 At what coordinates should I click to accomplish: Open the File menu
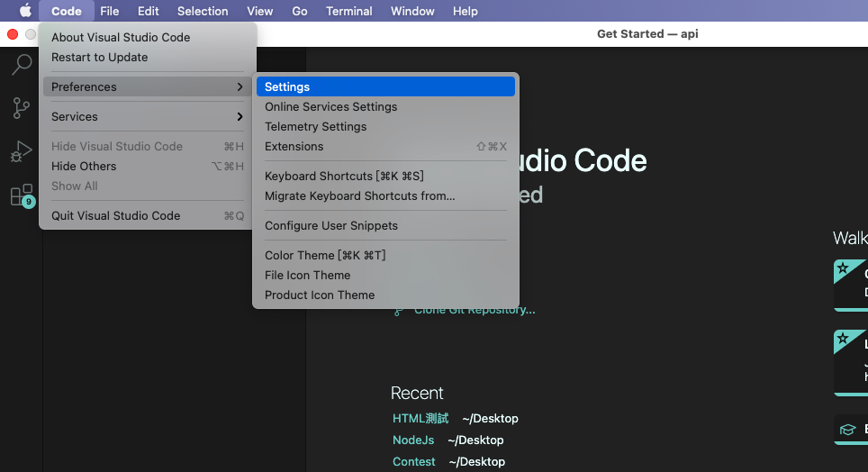pyautogui.click(x=110, y=11)
